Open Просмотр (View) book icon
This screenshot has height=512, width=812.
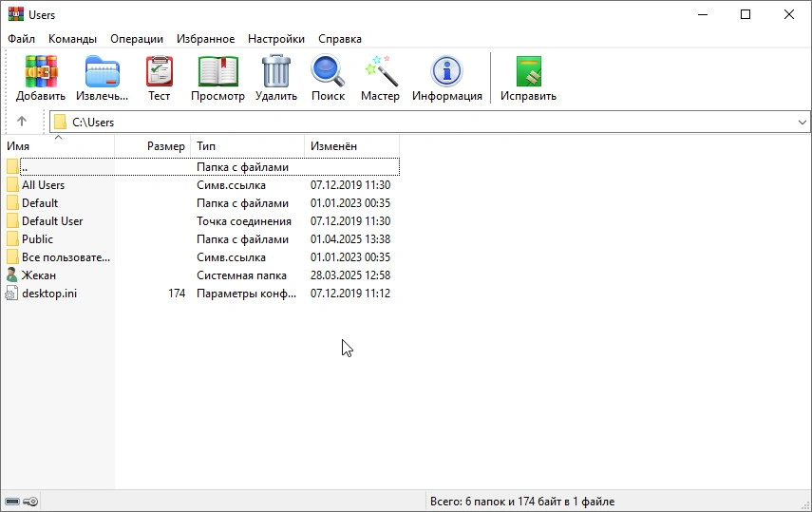point(218,71)
